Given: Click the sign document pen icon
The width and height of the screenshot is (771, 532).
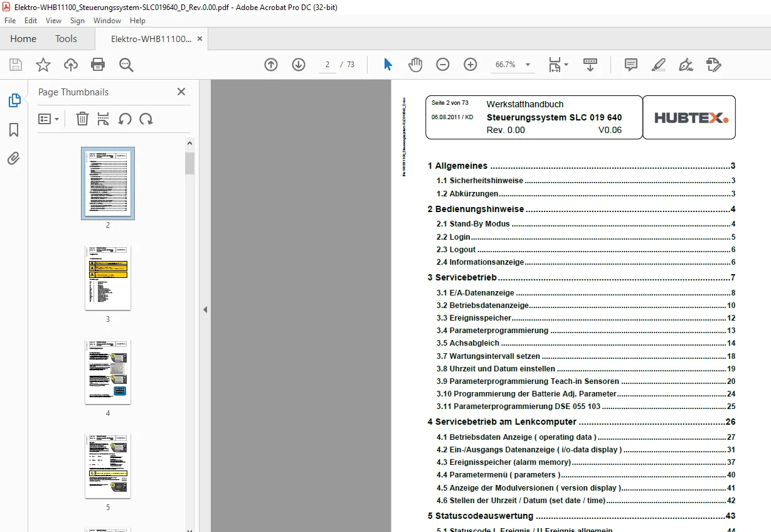Looking at the screenshot, I should [x=686, y=65].
